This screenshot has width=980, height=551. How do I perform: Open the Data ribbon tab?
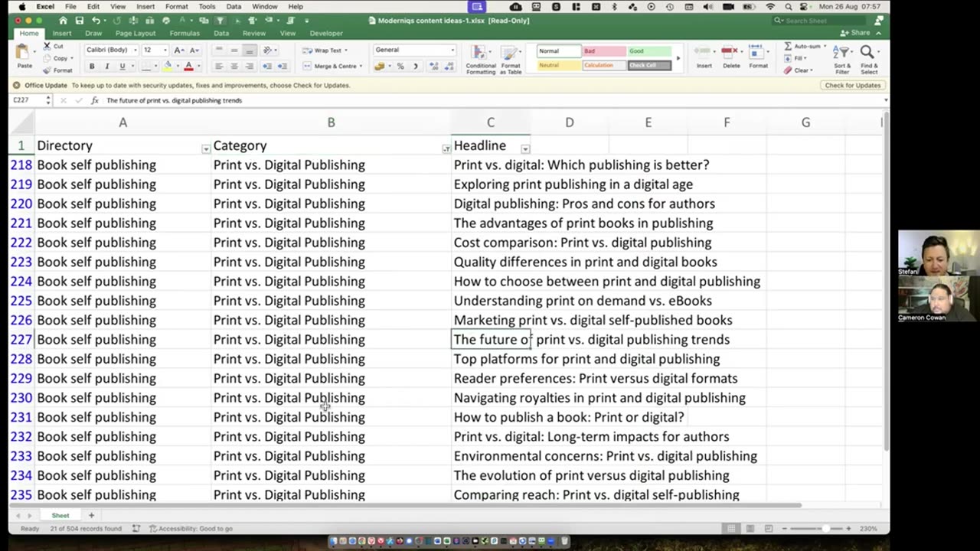coord(221,33)
